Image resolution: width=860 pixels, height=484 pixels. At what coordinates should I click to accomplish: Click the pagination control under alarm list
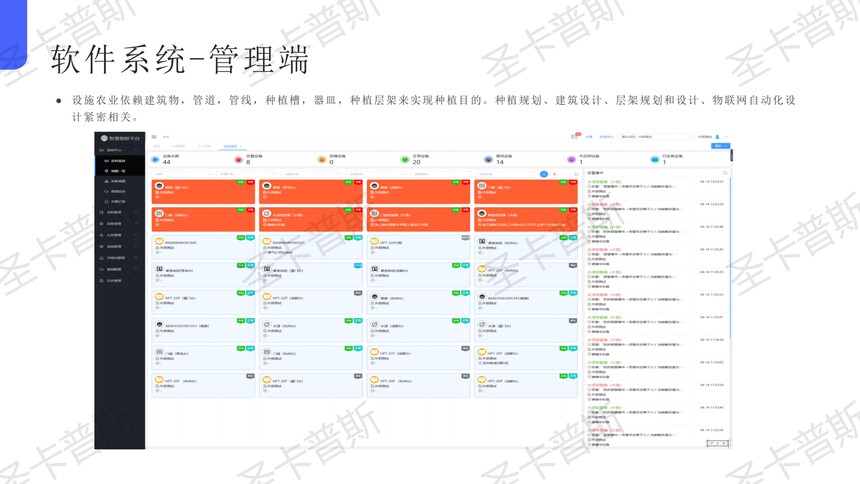(717, 443)
